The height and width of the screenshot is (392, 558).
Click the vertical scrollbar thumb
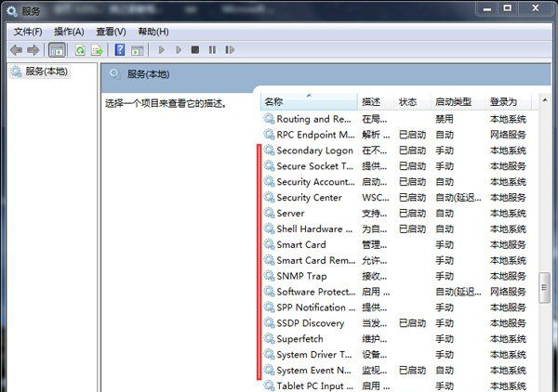pos(544,288)
